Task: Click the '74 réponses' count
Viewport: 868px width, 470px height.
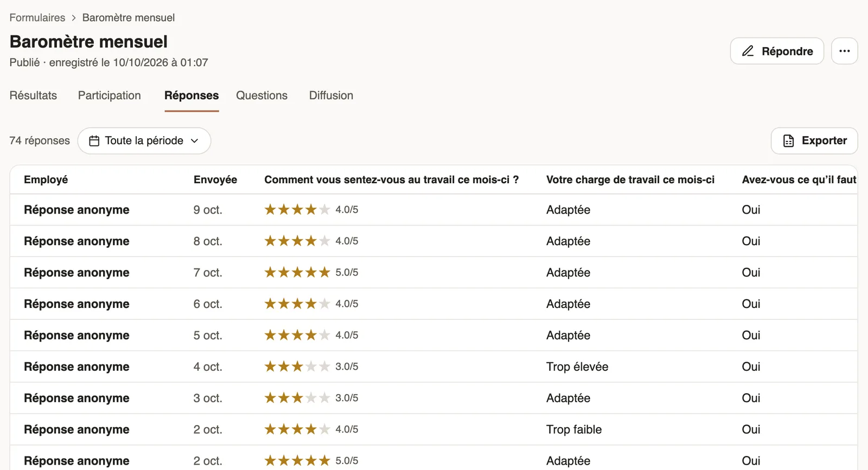Action: coord(40,141)
